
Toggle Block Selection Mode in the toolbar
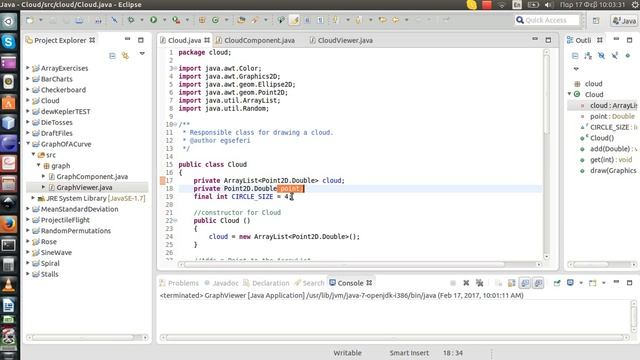coord(307,20)
